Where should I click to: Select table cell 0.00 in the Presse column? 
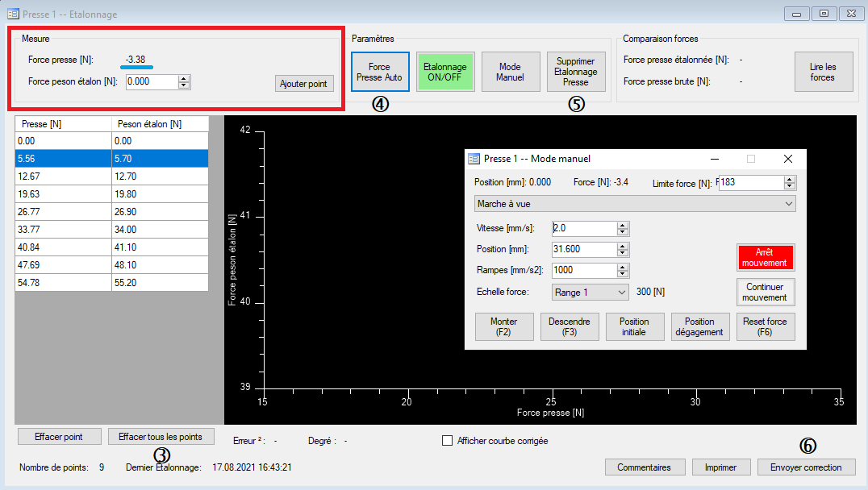(63, 141)
